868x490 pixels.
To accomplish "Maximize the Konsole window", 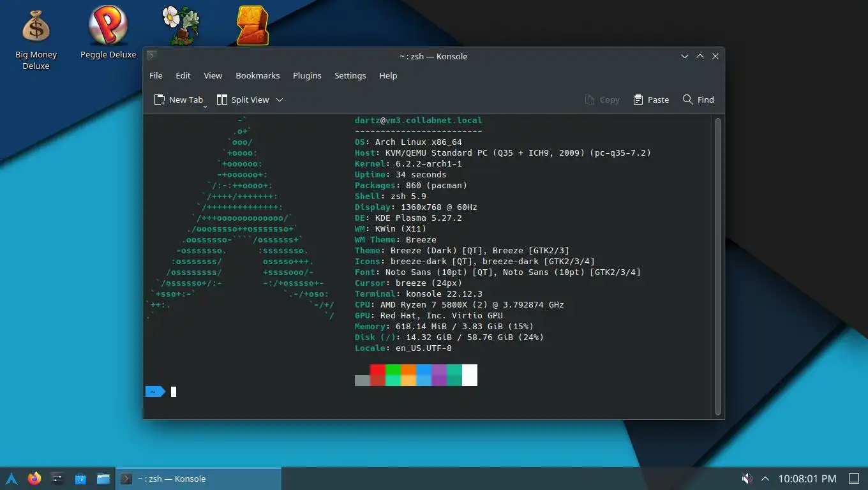I will click(x=700, y=56).
